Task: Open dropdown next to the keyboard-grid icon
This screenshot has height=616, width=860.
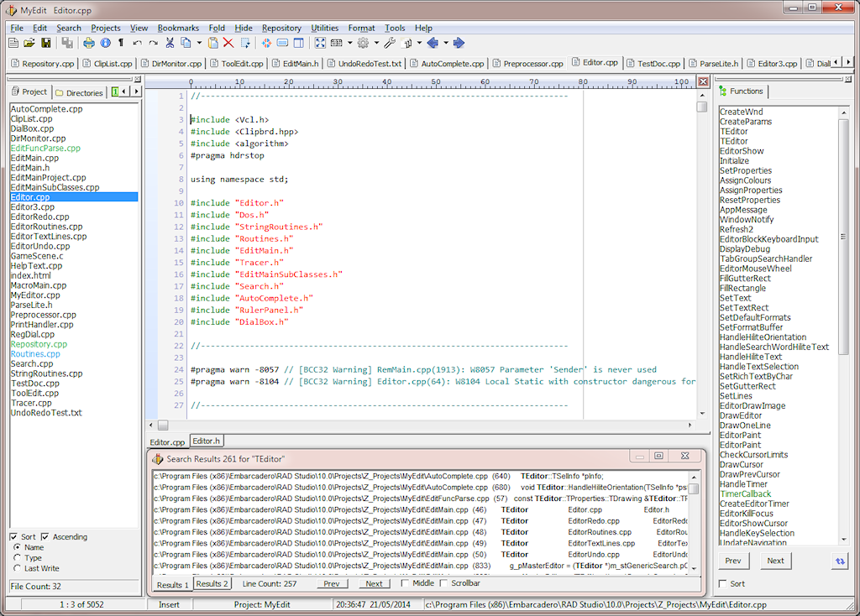Action: pos(350,43)
